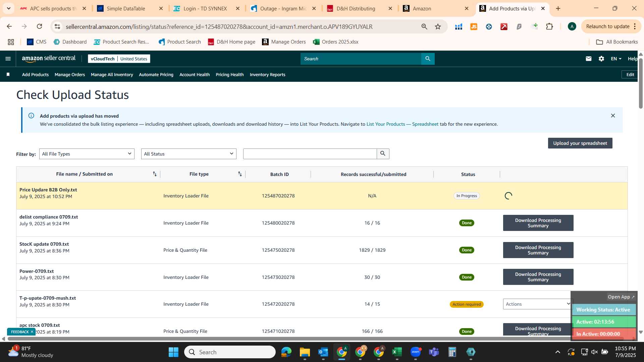Screen dimensions: 644x362
Task: Close the info banner with X
Action: [613, 116]
